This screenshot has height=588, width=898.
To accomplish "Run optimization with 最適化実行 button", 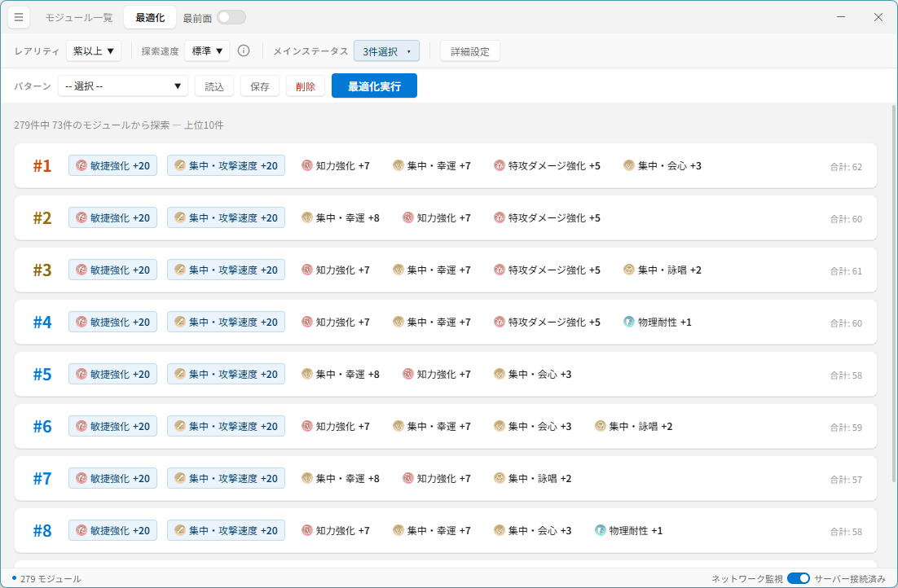I will click(374, 86).
